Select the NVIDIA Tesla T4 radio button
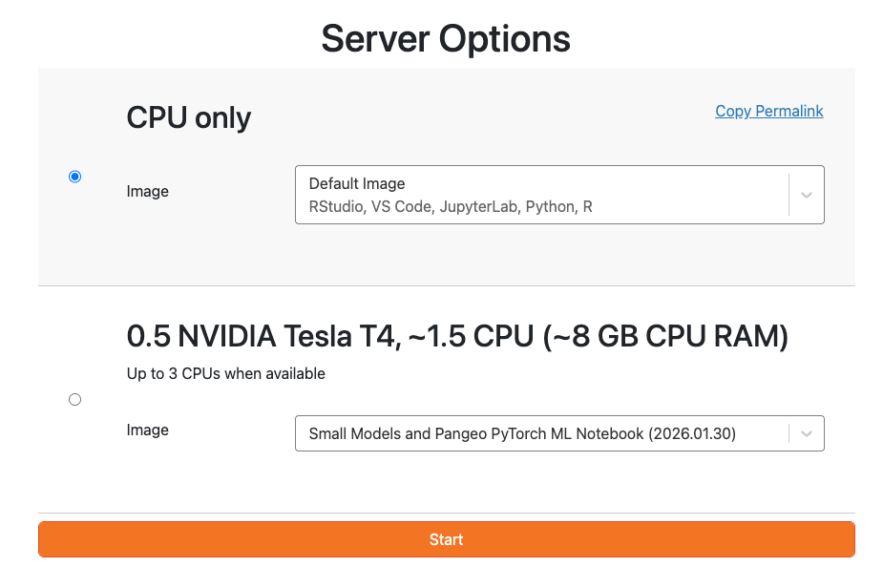 coord(74,400)
